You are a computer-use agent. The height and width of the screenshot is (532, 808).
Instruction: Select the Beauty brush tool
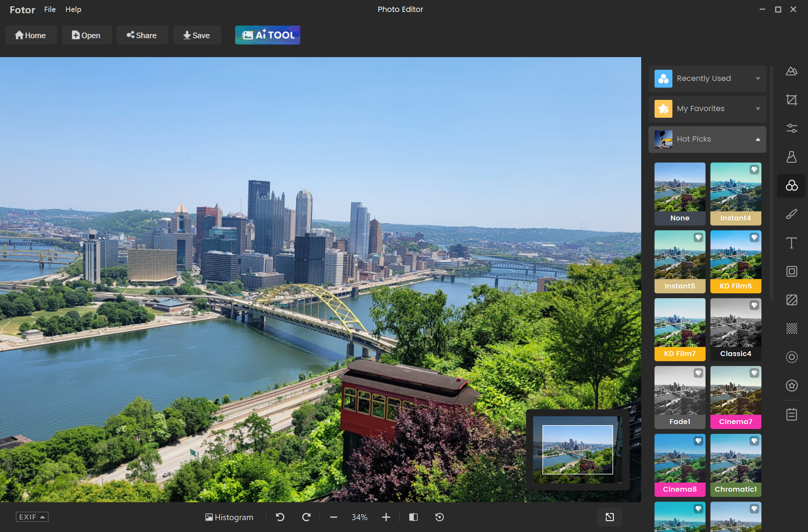tap(792, 214)
